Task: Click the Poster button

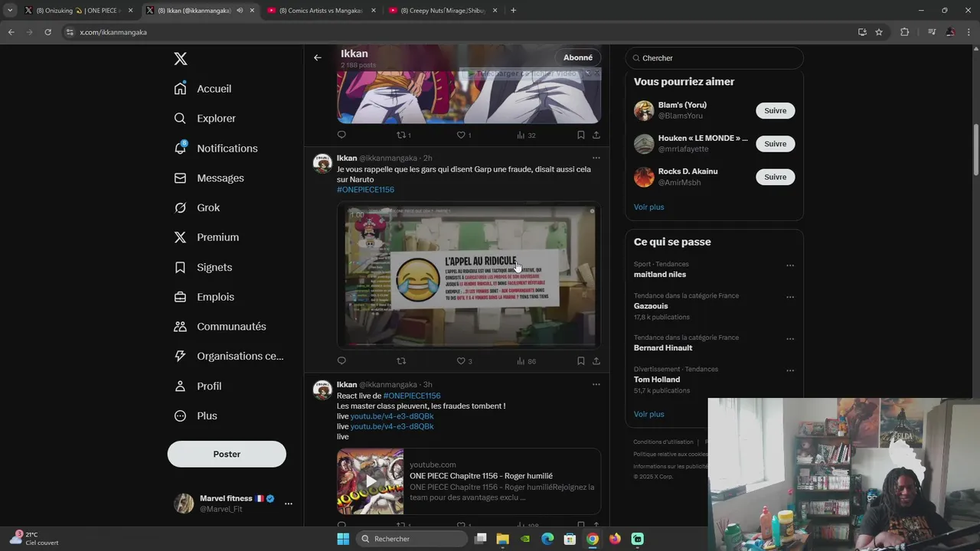Action: pyautogui.click(x=227, y=454)
